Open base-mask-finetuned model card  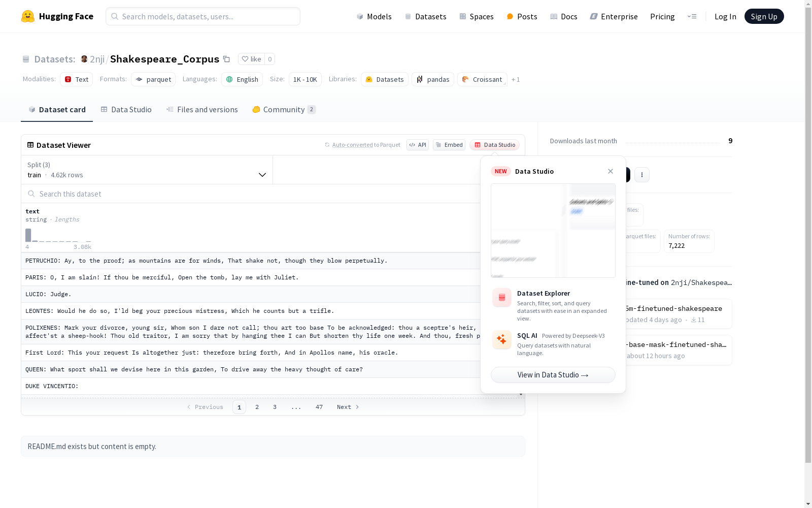679,350
